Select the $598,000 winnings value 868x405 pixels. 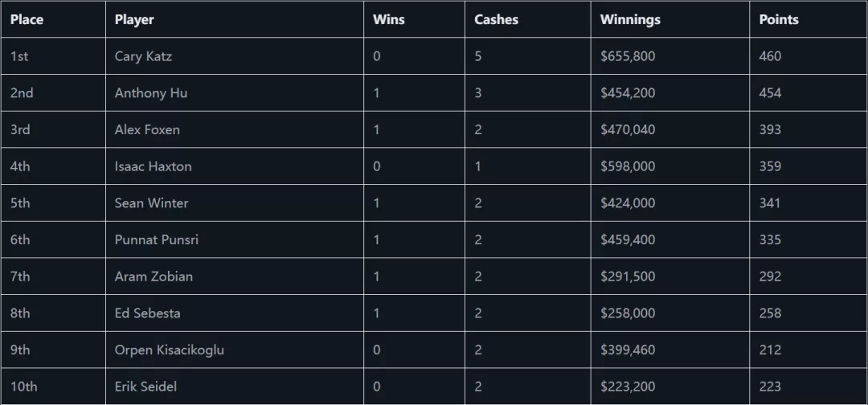[x=628, y=166]
